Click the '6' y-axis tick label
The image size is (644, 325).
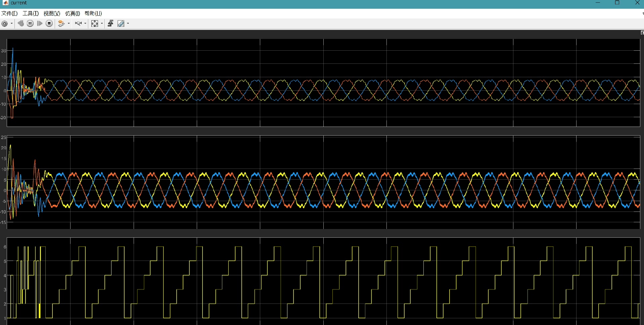(x=5, y=247)
